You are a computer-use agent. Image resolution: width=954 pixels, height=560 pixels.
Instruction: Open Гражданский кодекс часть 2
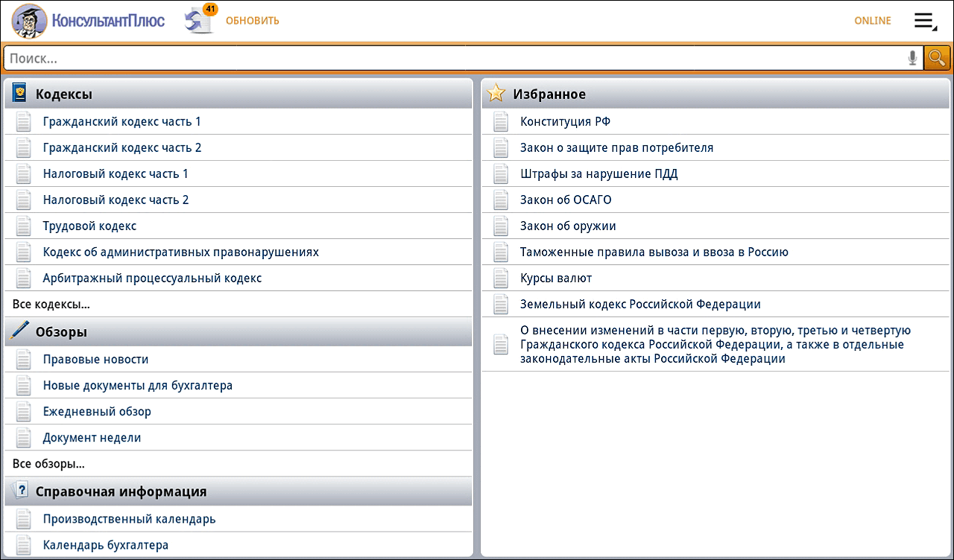click(238, 147)
